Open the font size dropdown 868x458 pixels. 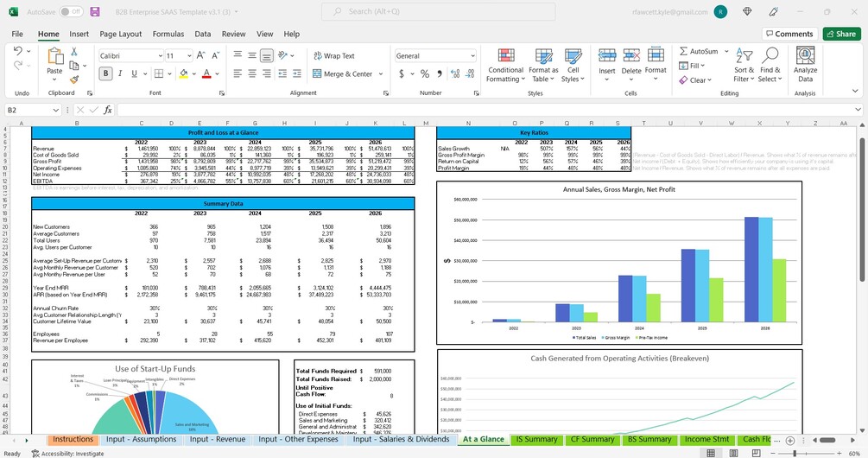(x=189, y=56)
